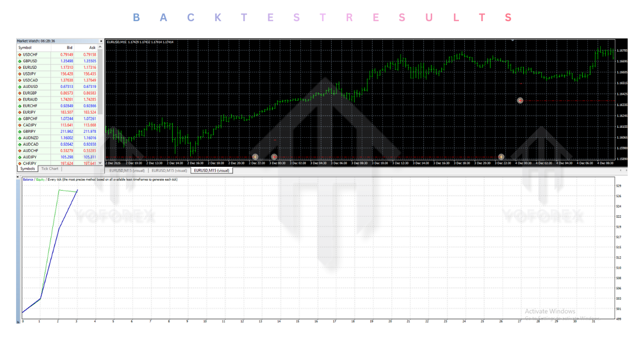Screen dimensions: 644x362
Task: Switch to the Tick Chart tab
Action: (x=49, y=168)
